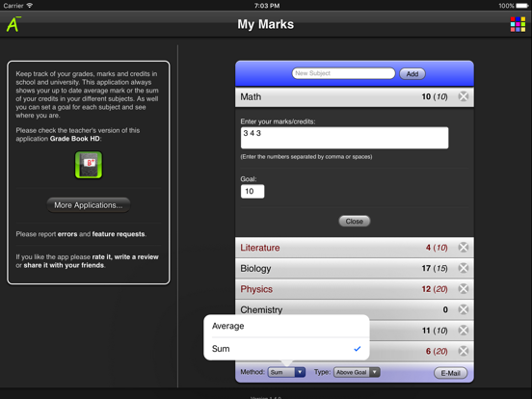
Task: Choose Average from the method popup
Action: (286, 326)
